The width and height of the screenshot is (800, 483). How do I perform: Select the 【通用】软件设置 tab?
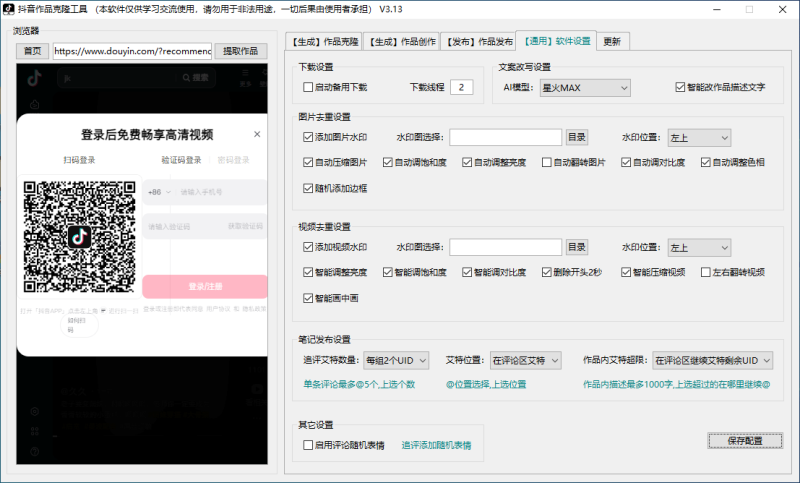[557, 41]
